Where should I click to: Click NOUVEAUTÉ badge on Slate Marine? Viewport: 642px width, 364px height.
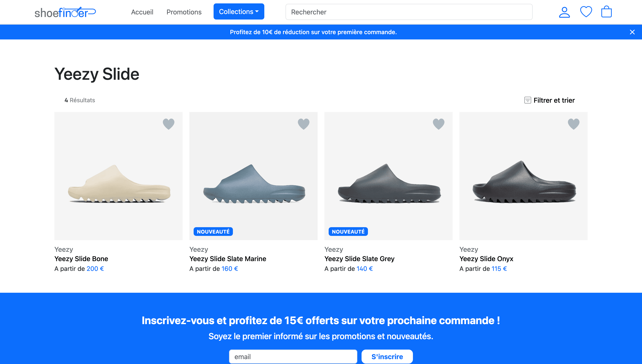click(x=213, y=231)
